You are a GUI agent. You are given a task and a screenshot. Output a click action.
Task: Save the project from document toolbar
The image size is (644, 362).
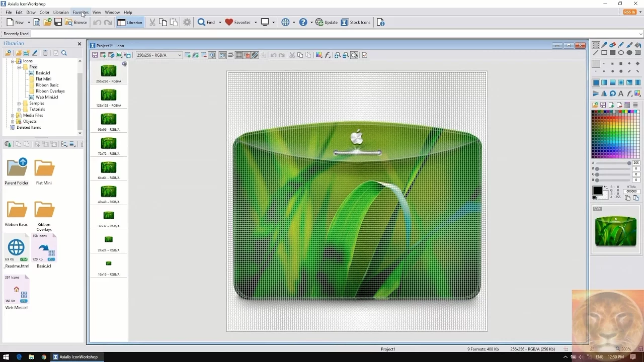(x=95, y=55)
